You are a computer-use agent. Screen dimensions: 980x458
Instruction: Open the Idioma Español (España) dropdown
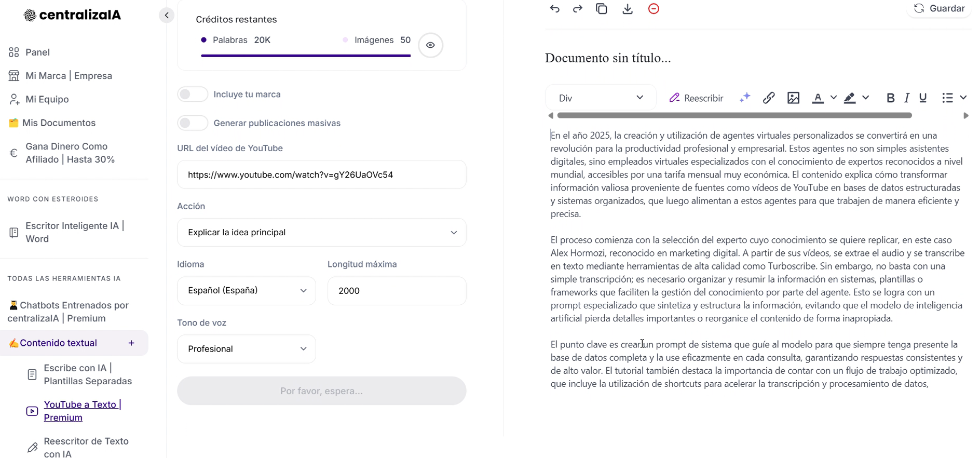247,291
